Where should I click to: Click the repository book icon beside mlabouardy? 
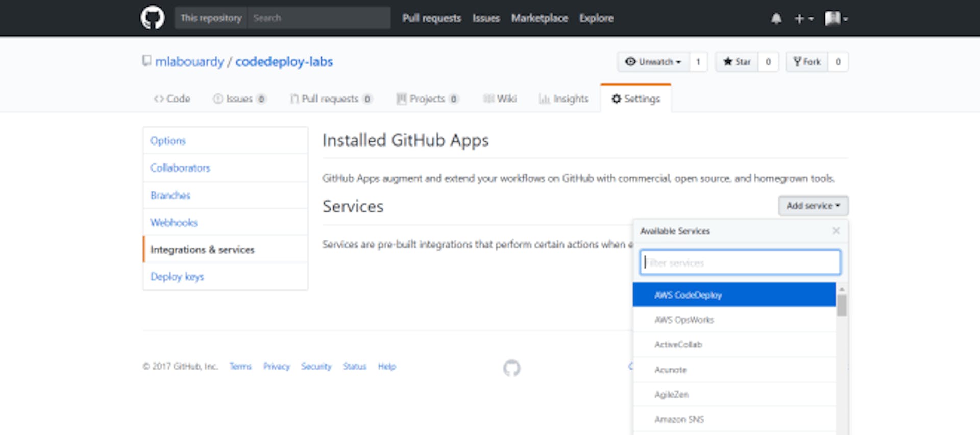[147, 61]
